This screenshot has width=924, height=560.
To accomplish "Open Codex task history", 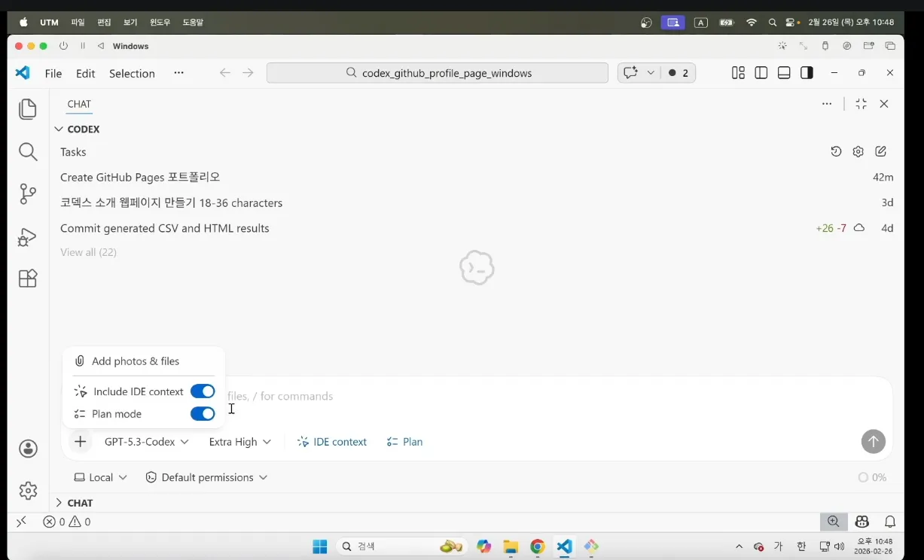I will 836,151.
